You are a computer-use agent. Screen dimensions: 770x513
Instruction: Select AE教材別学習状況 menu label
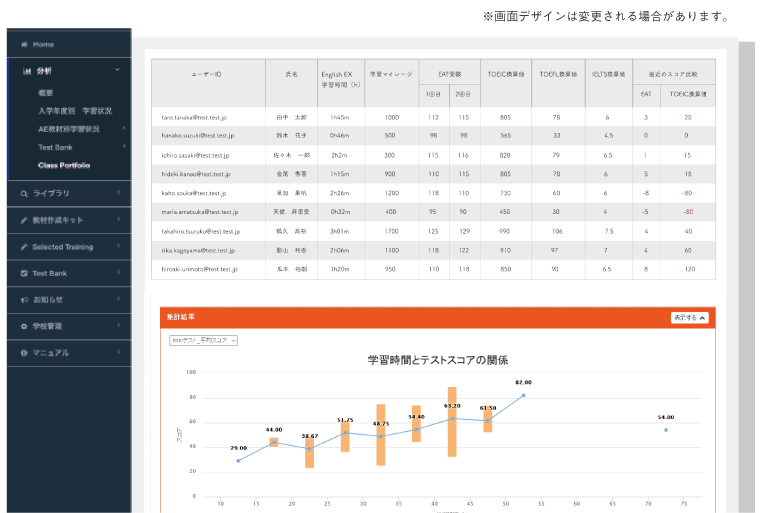tap(69, 129)
